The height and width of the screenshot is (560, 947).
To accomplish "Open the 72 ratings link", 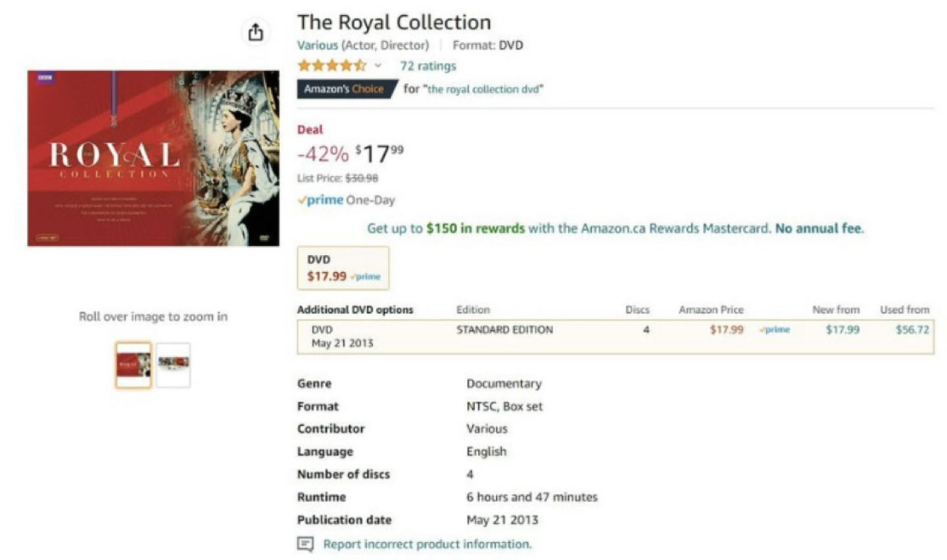I will [x=427, y=66].
